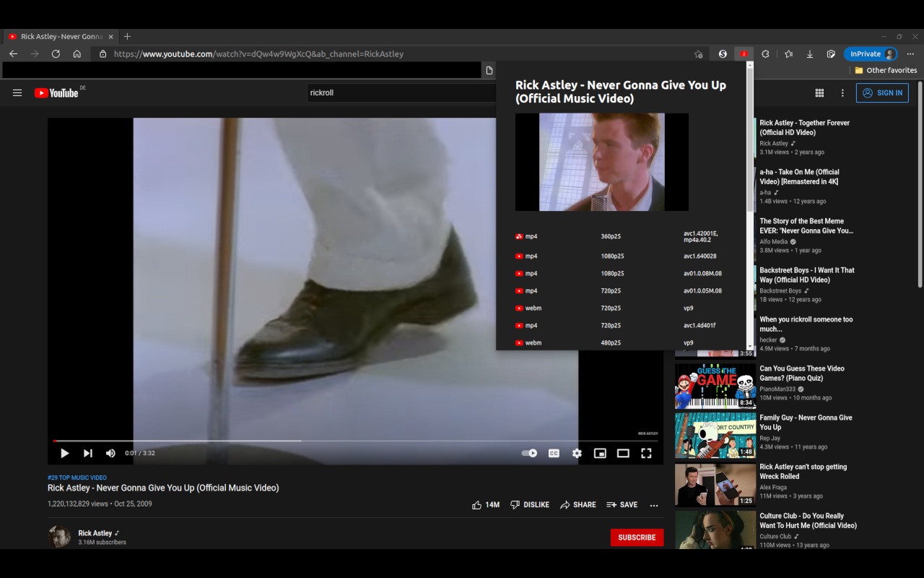Open the YouTube hamburger guide menu
Viewport: 924px width, 578px height.
point(17,92)
